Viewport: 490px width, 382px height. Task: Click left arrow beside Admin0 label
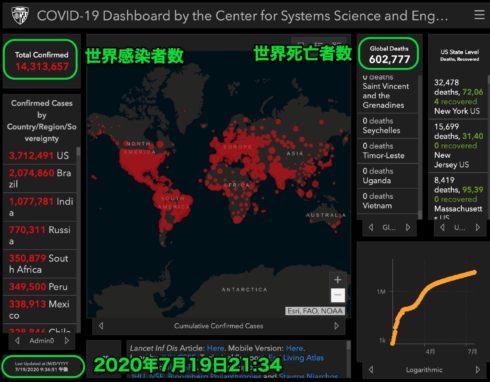point(17,341)
